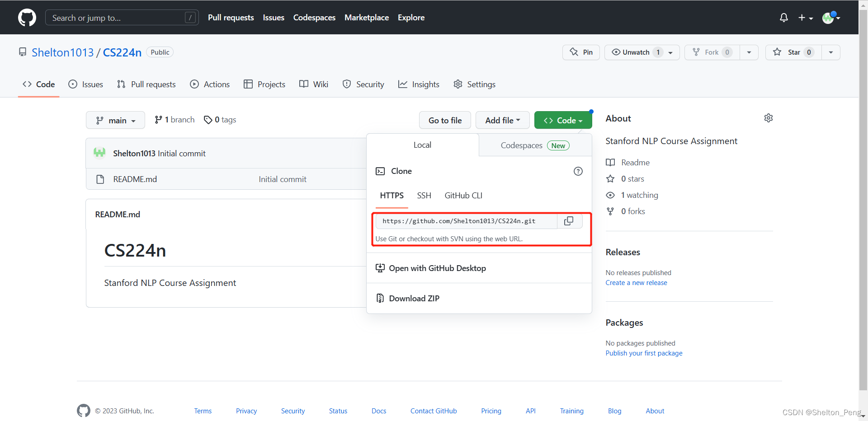Select the repository Code tab

[39, 84]
